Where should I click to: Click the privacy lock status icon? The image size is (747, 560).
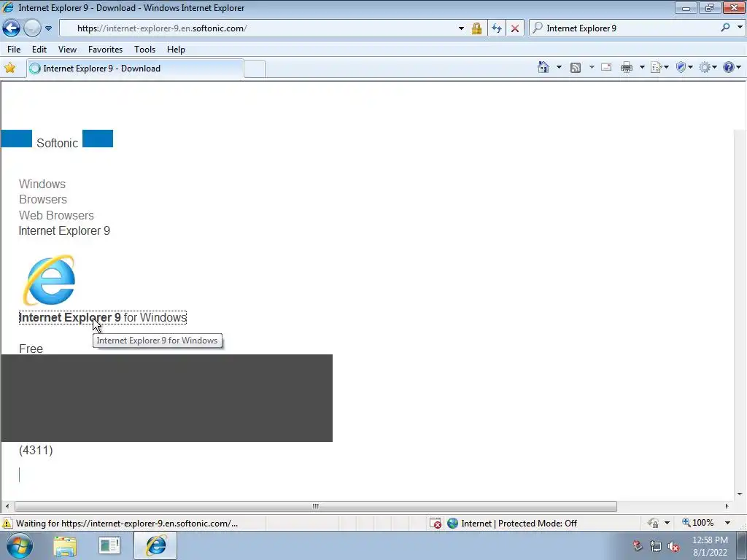(653, 523)
